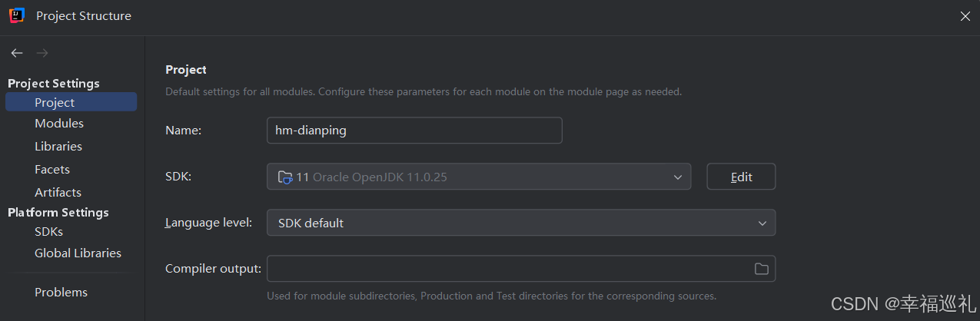Click the forward navigation arrow
Screen dimensions: 980x321
coord(43,53)
